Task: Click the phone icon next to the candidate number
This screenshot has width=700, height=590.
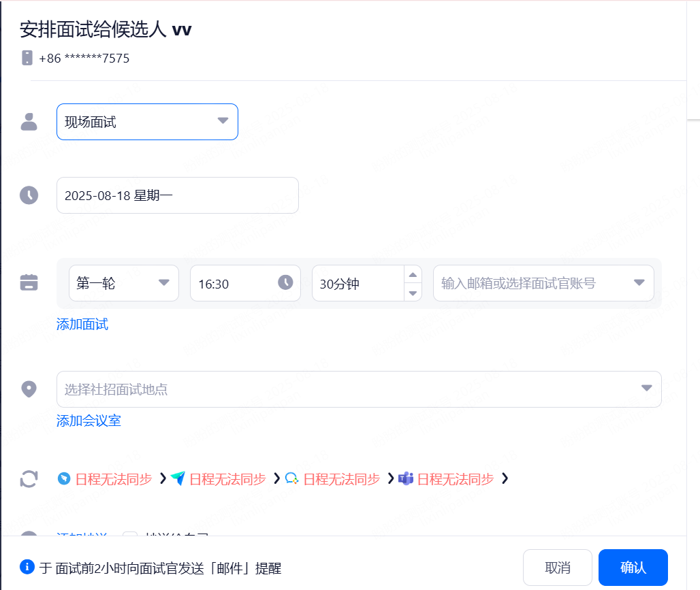Action: (27, 58)
